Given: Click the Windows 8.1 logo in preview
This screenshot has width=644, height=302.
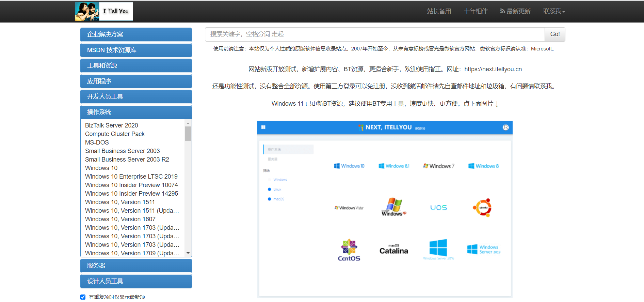Looking at the screenshot, I should (x=394, y=166).
